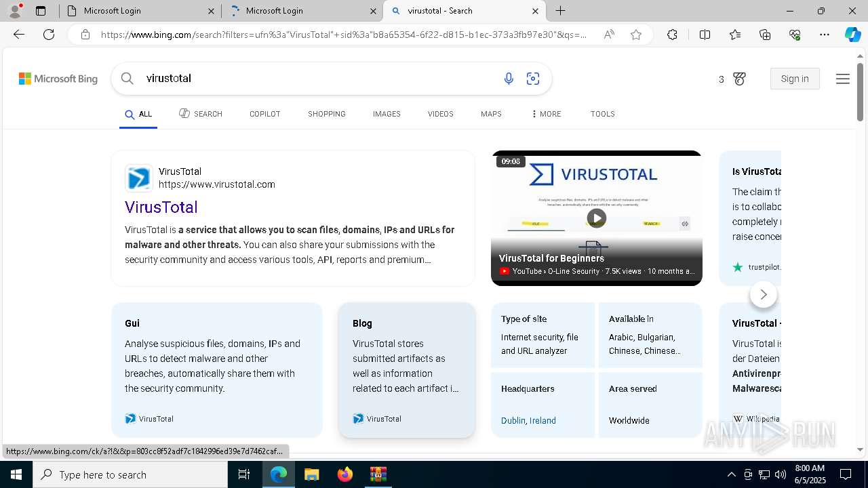This screenshot has height=488, width=868.
Task: Click the Available in languages card
Action: point(650,335)
